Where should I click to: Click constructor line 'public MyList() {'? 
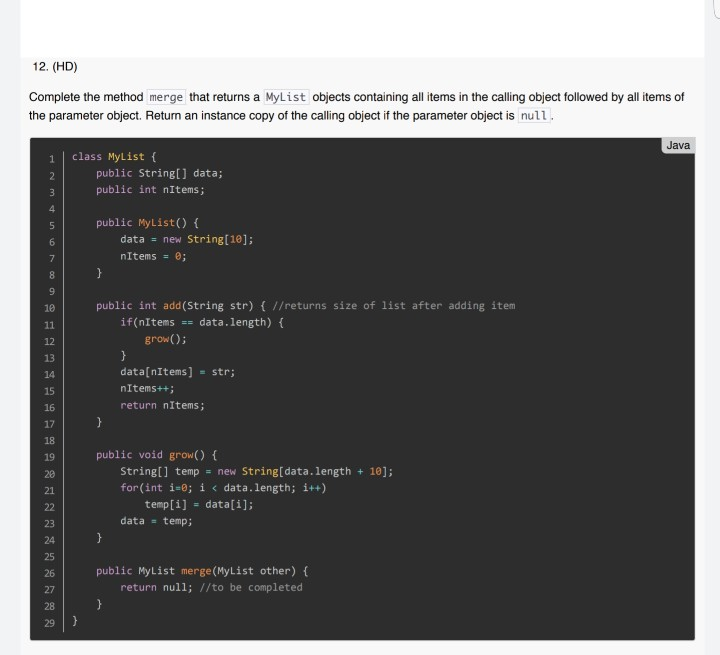point(147,223)
